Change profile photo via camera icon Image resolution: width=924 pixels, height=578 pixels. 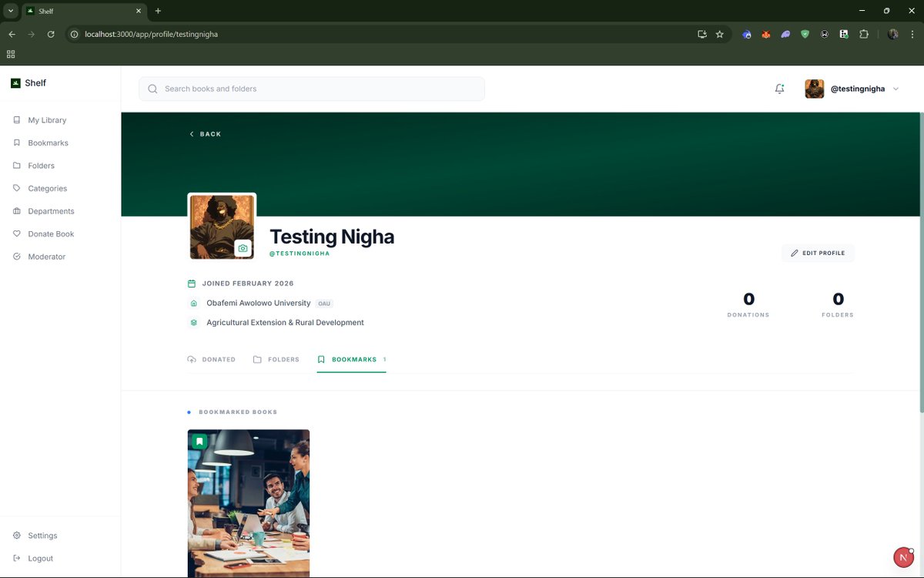(243, 248)
